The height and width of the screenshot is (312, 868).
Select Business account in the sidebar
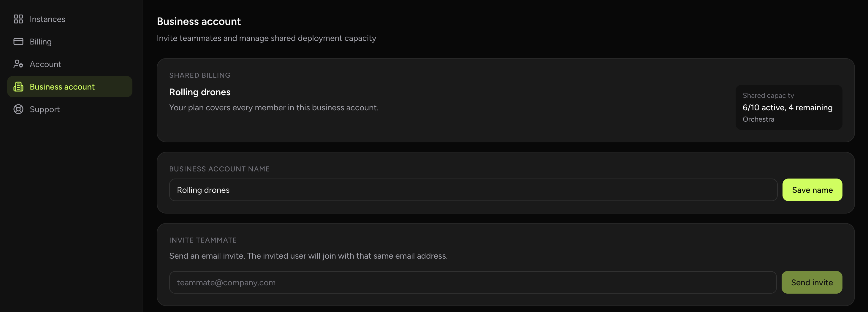click(x=62, y=87)
